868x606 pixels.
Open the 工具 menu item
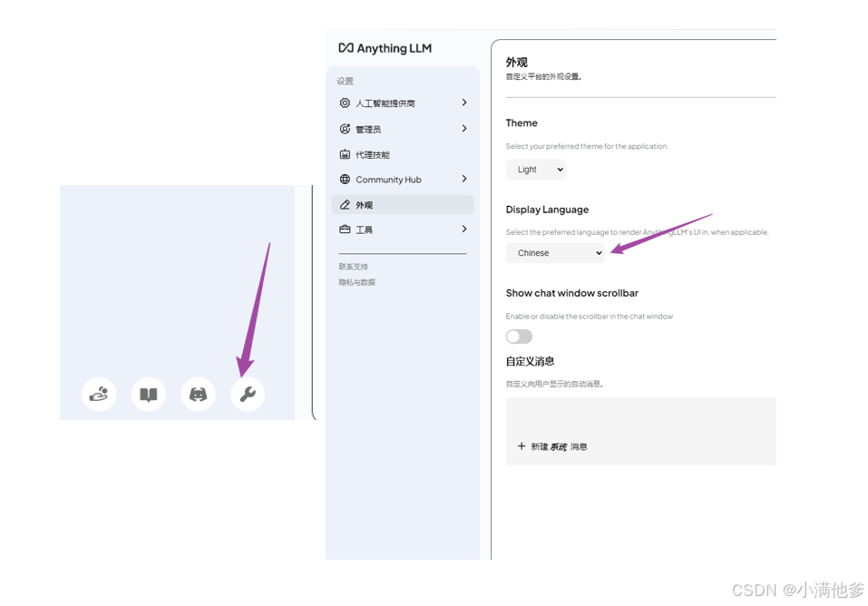coord(403,230)
